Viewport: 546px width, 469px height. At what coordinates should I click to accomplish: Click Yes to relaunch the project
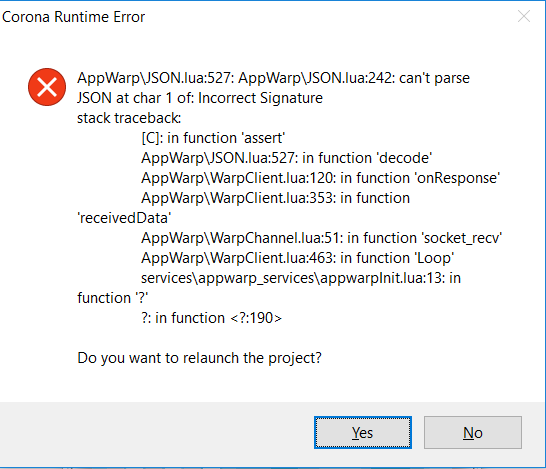(363, 432)
